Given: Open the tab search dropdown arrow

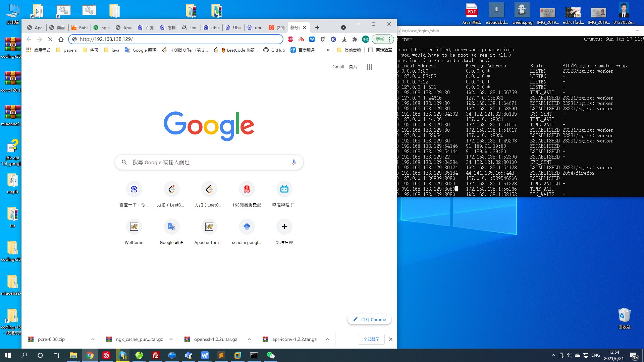Looking at the screenshot, I should pyautogui.click(x=343, y=27).
